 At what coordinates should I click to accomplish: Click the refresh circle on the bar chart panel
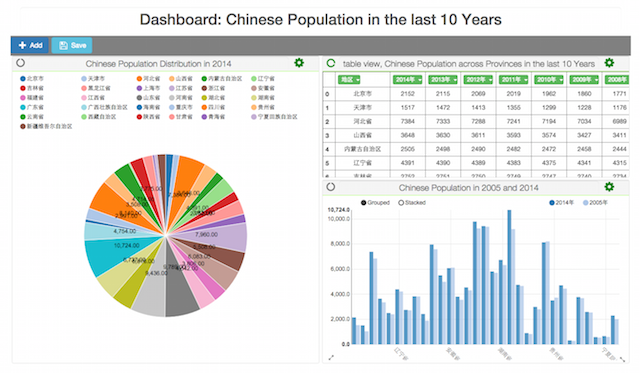click(x=331, y=187)
